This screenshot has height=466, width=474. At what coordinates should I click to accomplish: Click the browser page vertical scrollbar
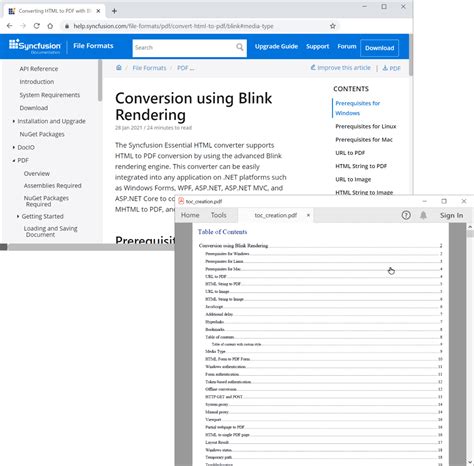coord(411,54)
